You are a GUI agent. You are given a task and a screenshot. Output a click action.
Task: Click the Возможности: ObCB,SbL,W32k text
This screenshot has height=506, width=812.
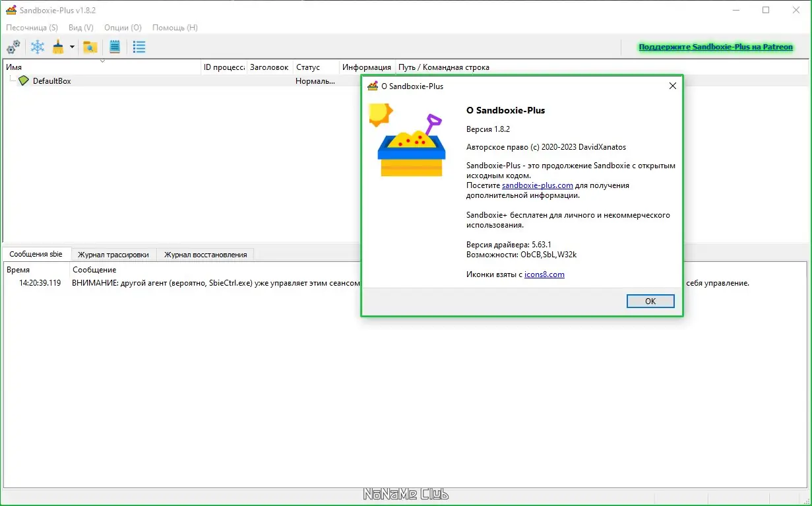point(522,255)
